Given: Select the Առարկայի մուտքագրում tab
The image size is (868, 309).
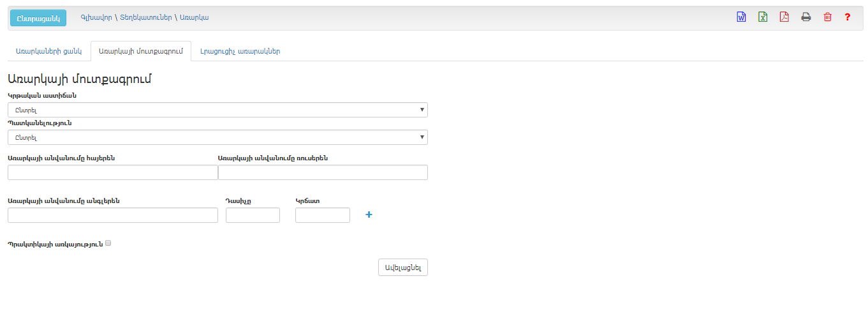Looking at the screenshot, I should coord(141,52).
